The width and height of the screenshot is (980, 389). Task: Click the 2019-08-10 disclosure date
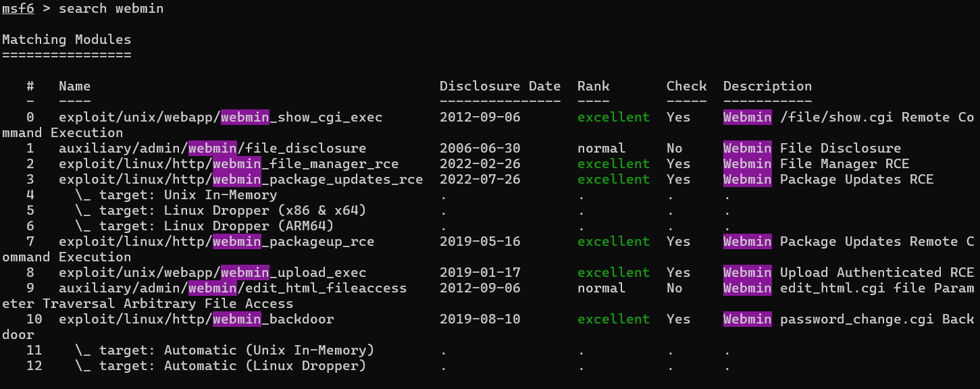pyautogui.click(x=480, y=319)
